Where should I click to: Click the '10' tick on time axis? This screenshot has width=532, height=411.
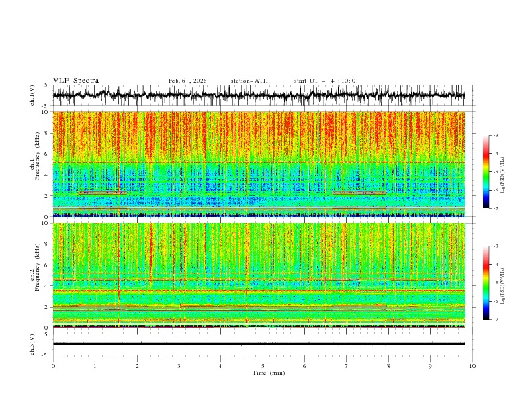472,366
